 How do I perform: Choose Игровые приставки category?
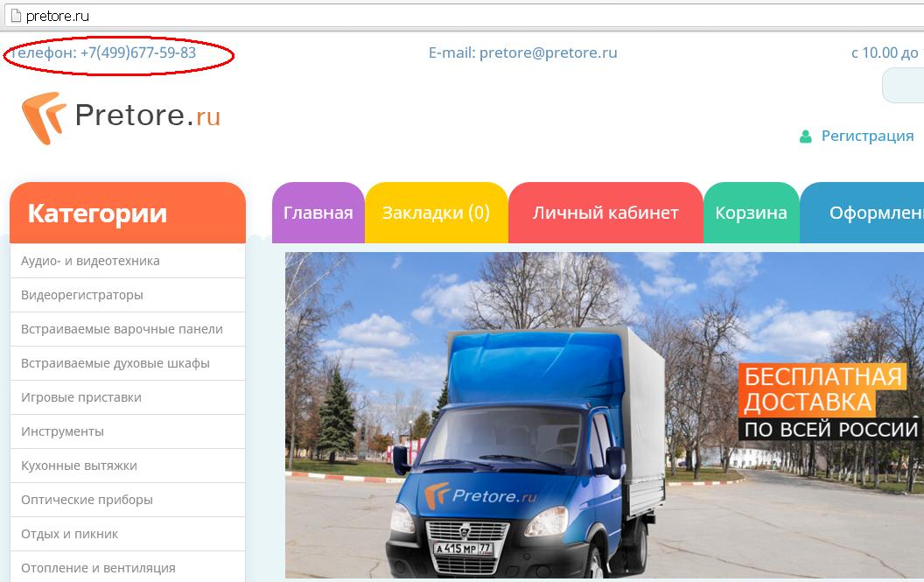click(127, 398)
